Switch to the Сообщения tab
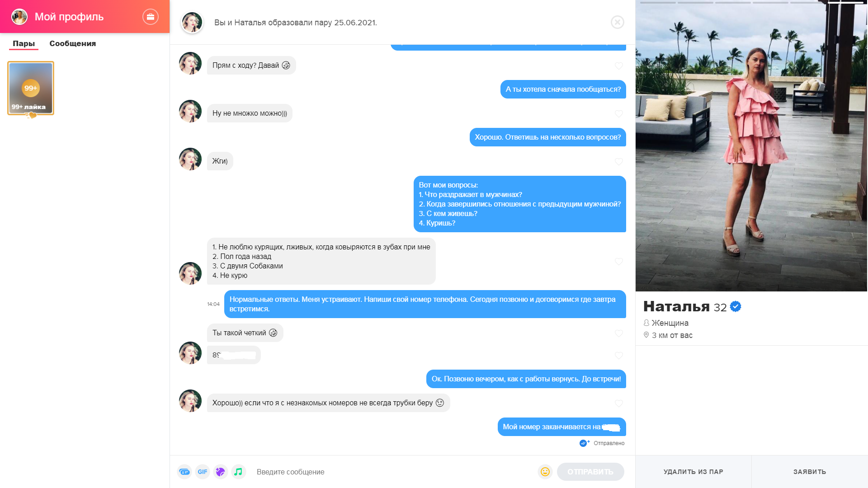The image size is (868, 488). click(x=73, y=43)
